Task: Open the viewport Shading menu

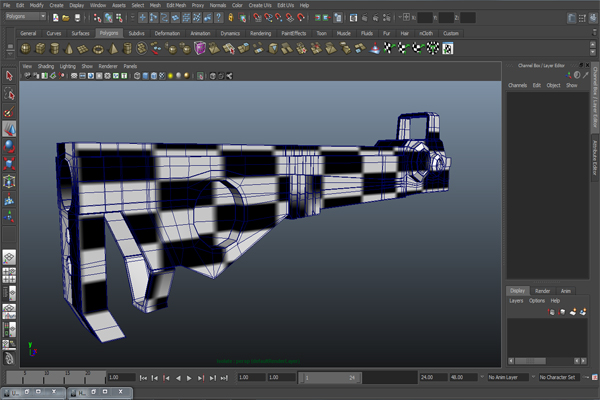Action: [46, 66]
